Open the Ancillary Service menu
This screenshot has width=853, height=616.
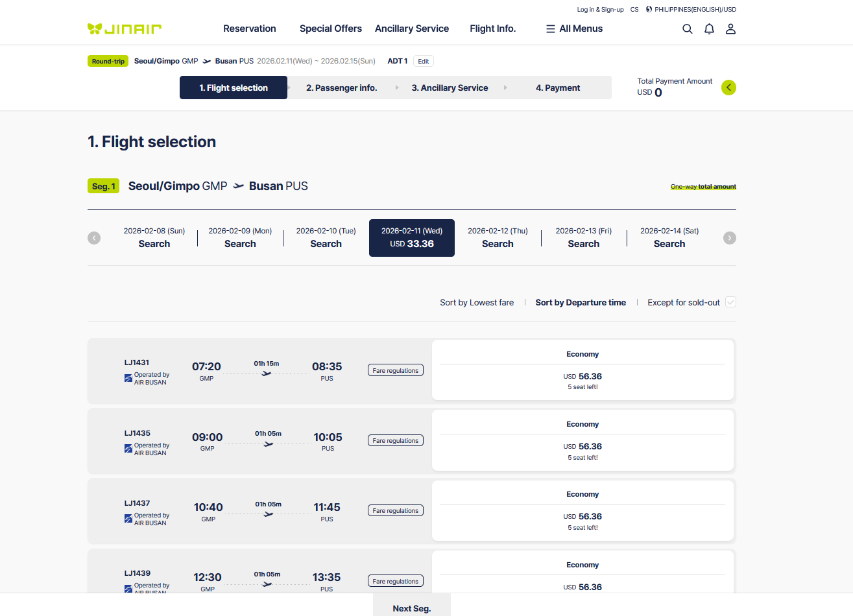click(412, 29)
